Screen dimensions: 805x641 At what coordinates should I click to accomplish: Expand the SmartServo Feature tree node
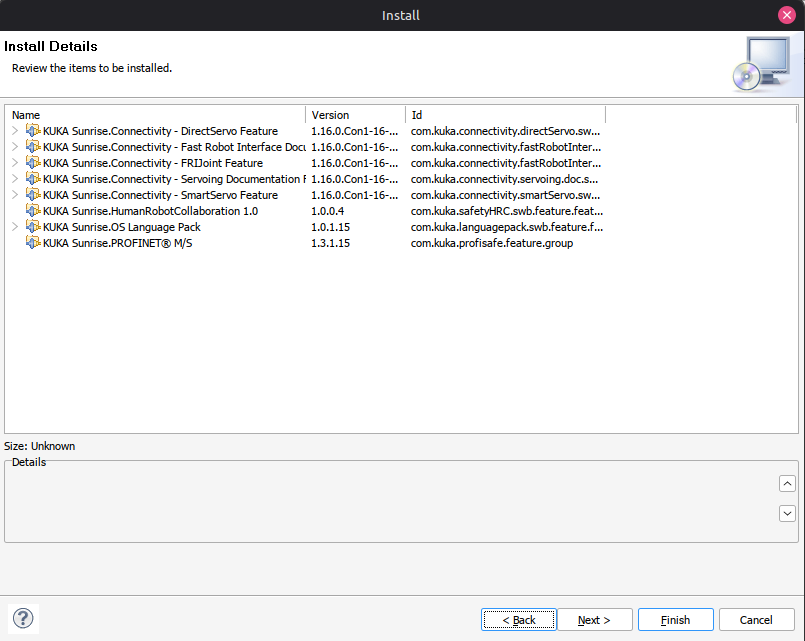point(15,195)
